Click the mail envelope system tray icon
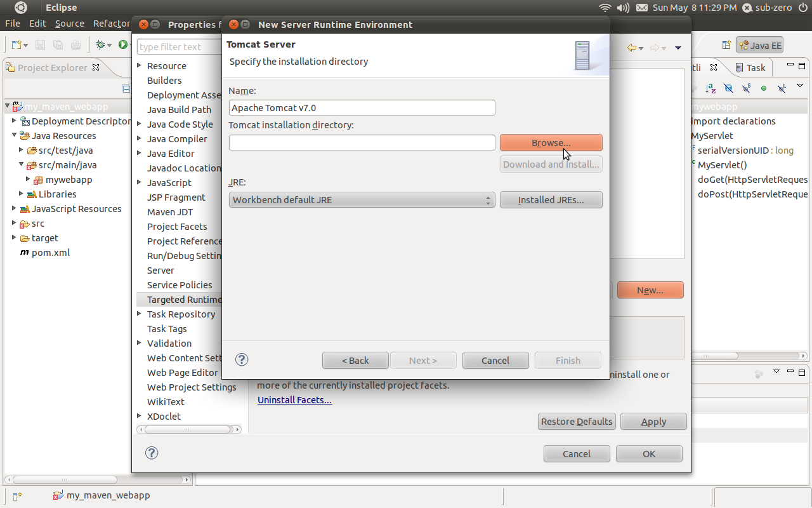Image resolution: width=812 pixels, height=508 pixels. click(x=642, y=8)
